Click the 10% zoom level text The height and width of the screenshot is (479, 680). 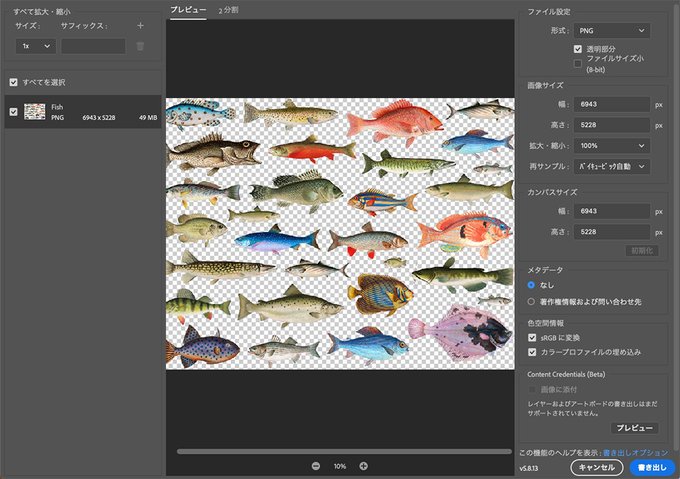pos(340,466)
